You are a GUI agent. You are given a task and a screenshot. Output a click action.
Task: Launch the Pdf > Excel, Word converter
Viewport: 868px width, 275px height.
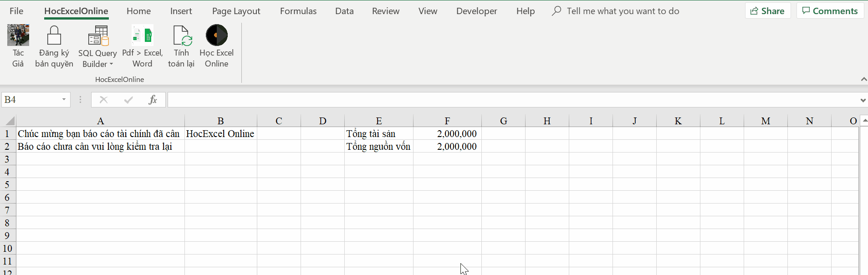[x=143, y=36]
